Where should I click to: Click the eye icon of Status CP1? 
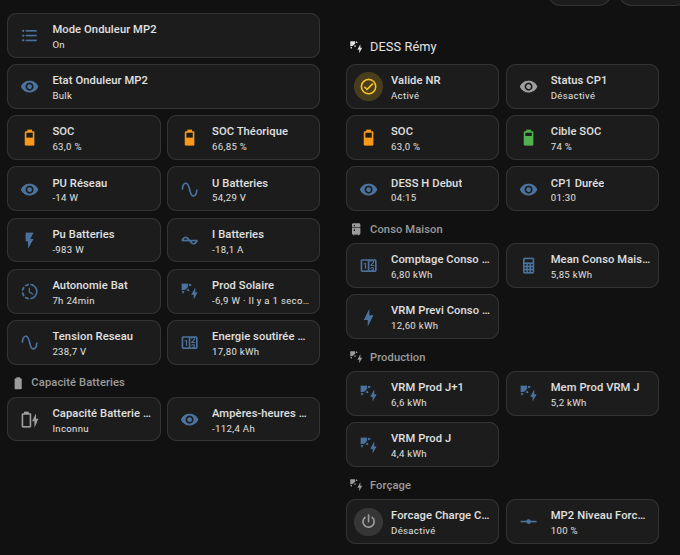[528, 87]
